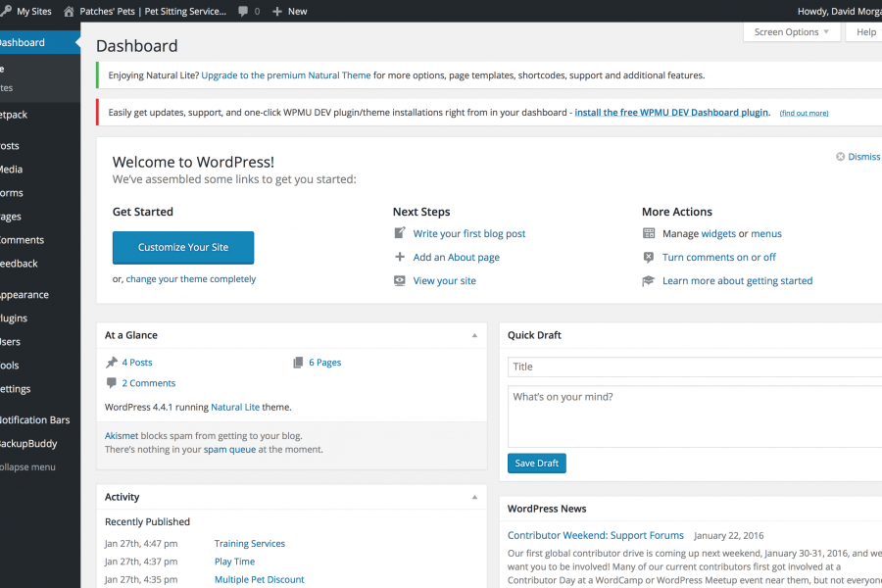Click the Customize Your Site button
The height and width of the screenshot is (588, 882).
183,248
